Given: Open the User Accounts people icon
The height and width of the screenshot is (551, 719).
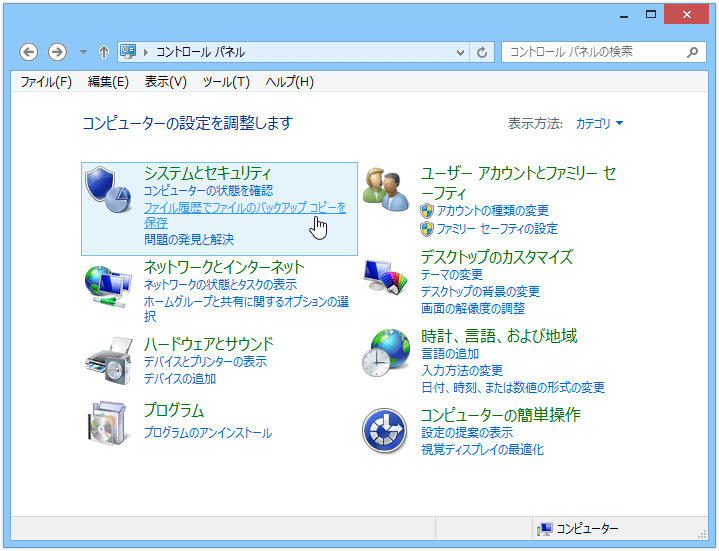Looking at the screenshot, I should [386, 189].
